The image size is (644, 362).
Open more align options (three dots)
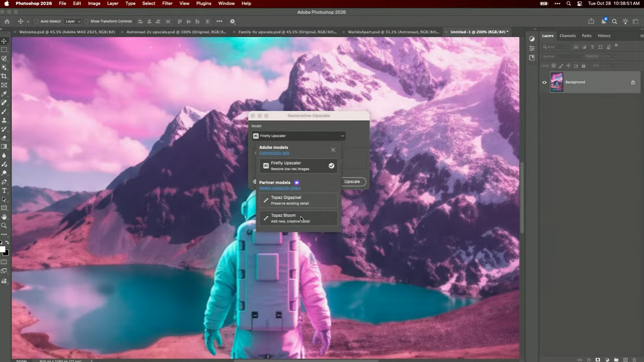[219, 22]
